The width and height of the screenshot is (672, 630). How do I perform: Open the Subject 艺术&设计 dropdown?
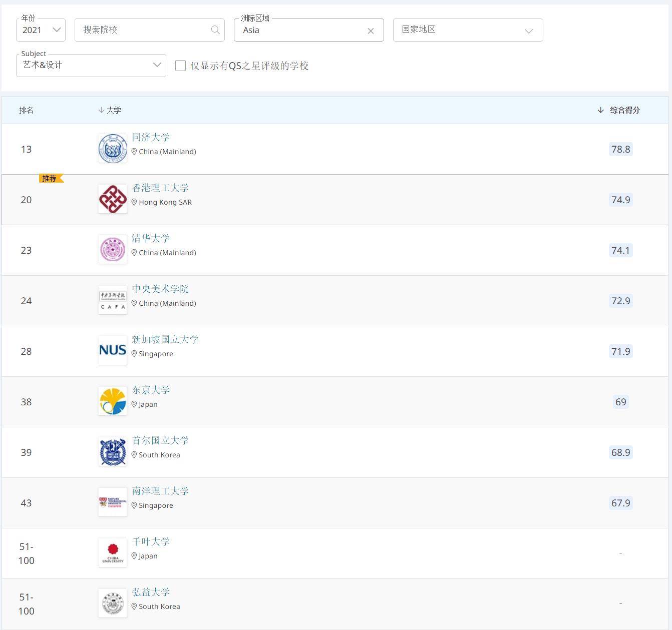(91, 65)
